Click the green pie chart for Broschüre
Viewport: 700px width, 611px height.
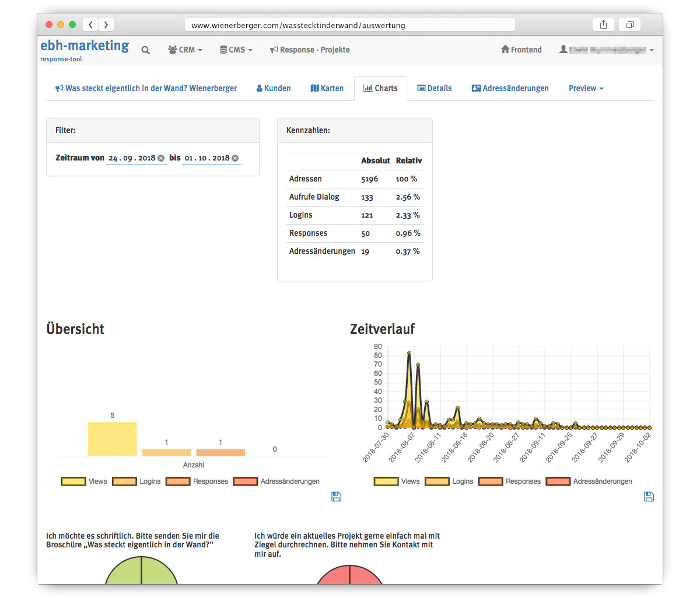pyautogui.click(x=141, y=571)
